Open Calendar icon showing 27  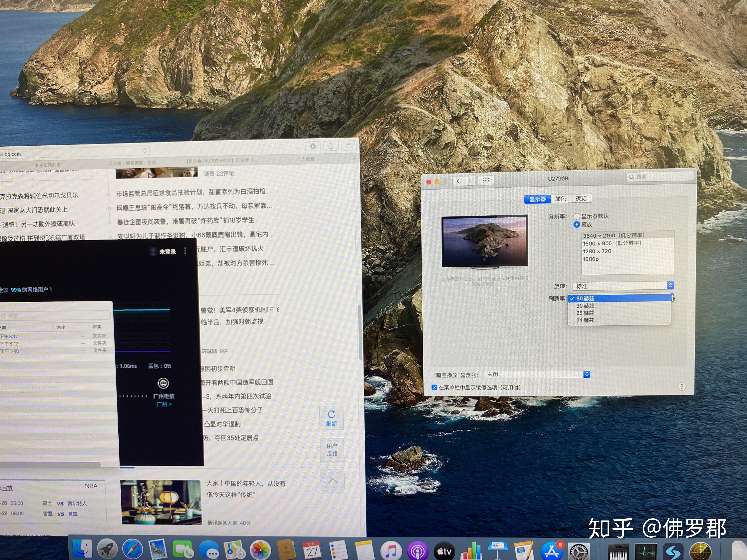click(x=312, y=550)
